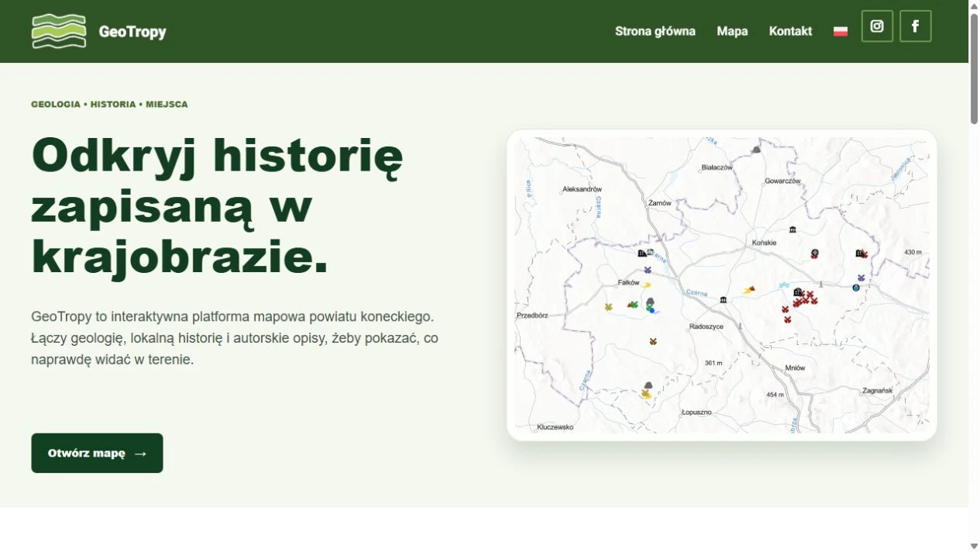Click the 430 m elevation label
This screenshot has height=552, width=980.
click(x=913, y=252)
